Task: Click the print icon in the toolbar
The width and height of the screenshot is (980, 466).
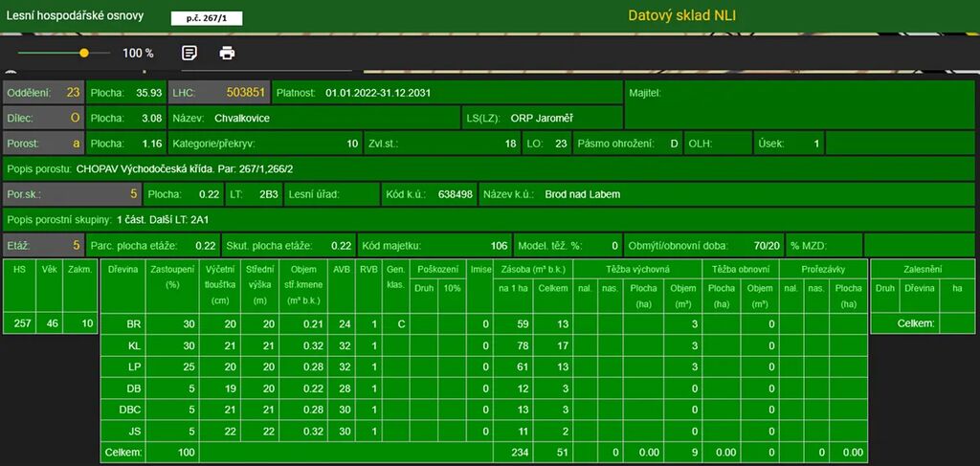Action: 227,54
